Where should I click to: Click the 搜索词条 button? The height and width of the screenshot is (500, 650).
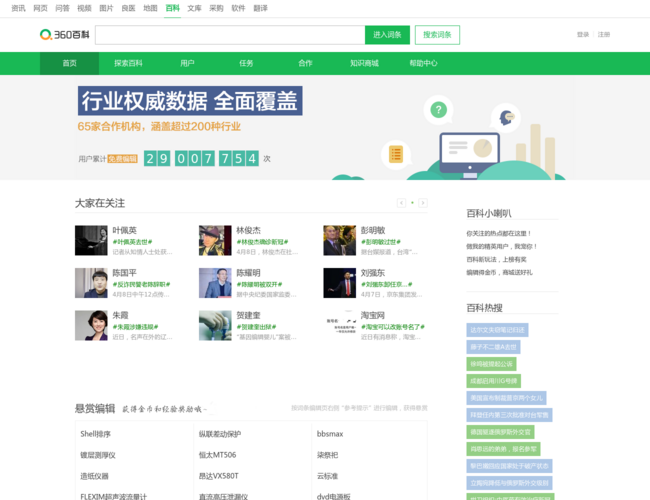click(437, 35)
